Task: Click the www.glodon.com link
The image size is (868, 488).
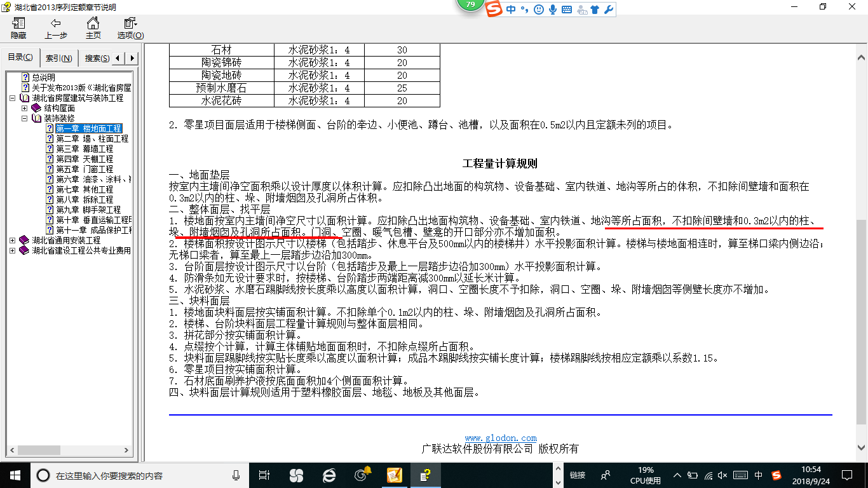Action: (x=501, y=438)
